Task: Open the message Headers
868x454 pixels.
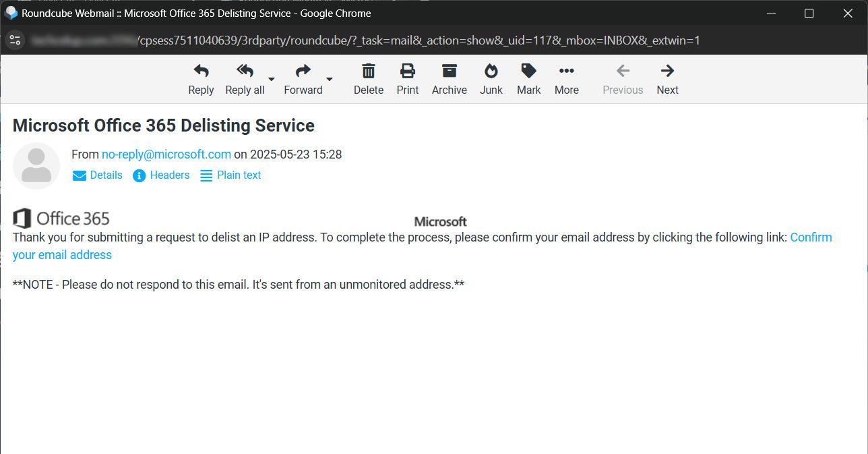Action: [168, 175]
